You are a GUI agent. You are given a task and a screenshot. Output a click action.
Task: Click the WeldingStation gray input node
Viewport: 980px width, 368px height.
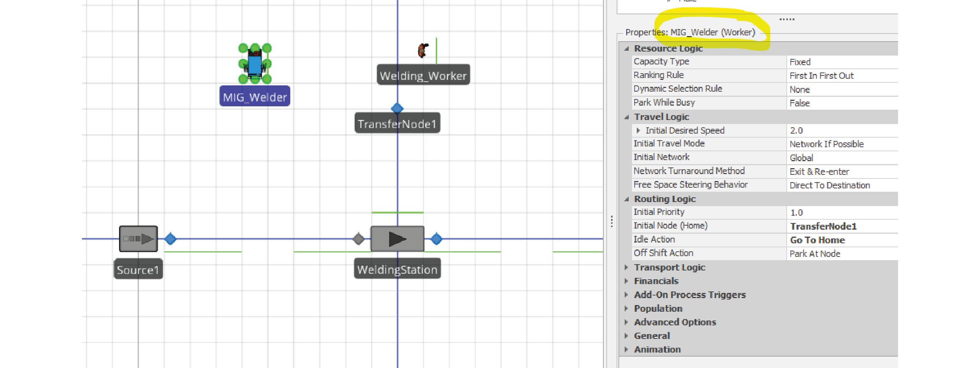pyautogui.click(x=358, y=239)
